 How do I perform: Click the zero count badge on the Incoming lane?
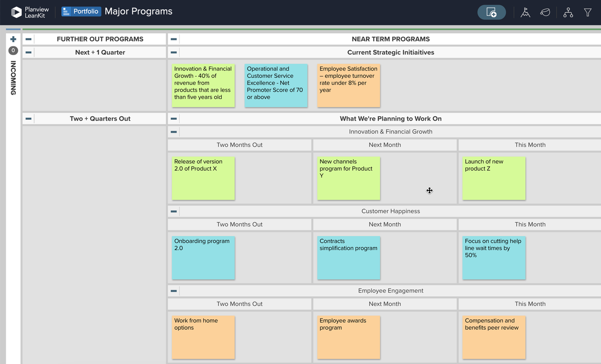click(13, 50)
